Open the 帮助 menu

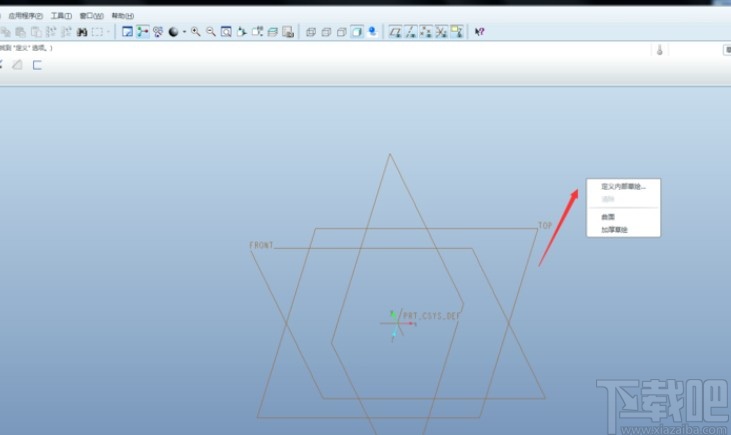tap(123, 16)
